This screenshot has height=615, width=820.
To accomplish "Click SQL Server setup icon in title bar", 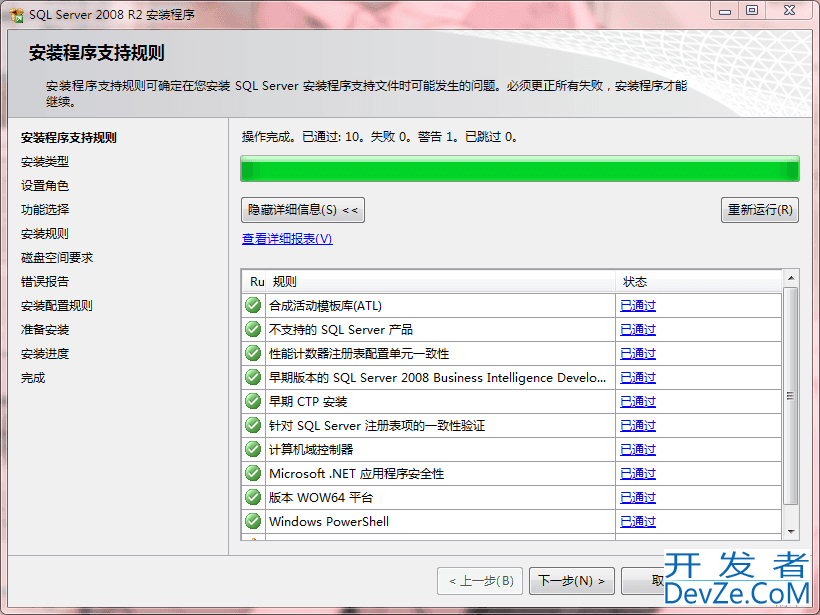I will point(16,15).
